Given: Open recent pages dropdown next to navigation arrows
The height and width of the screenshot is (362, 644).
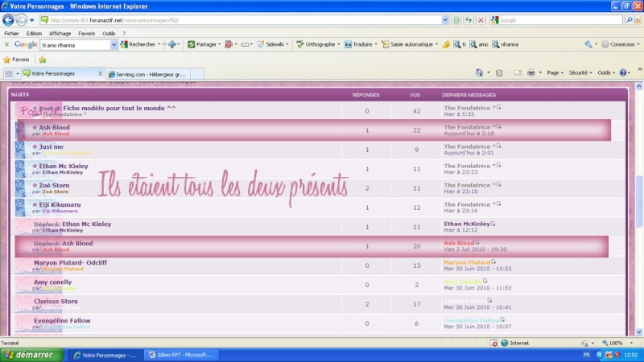Looking at the screenshot, I should click(x=32, y=20).
